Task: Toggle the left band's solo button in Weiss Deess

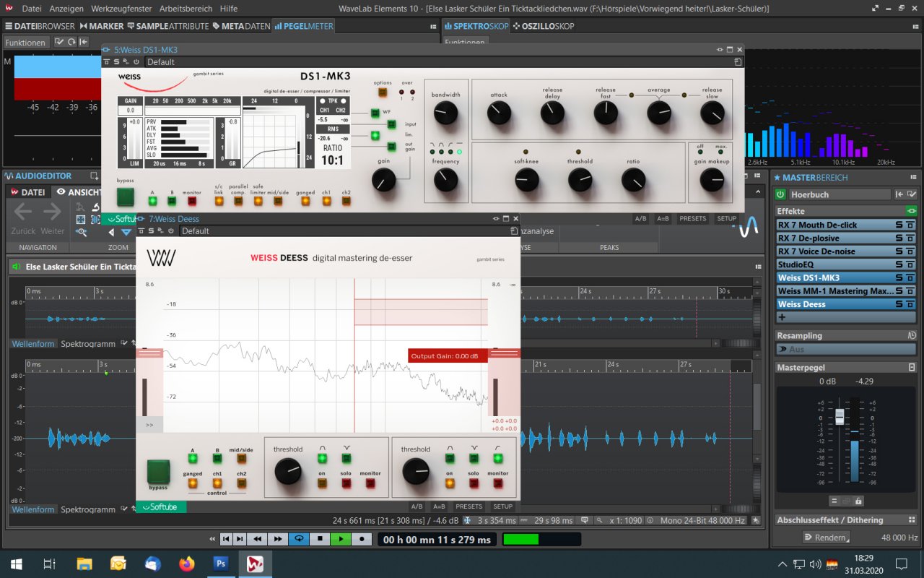Action: [x=346, y=483]
